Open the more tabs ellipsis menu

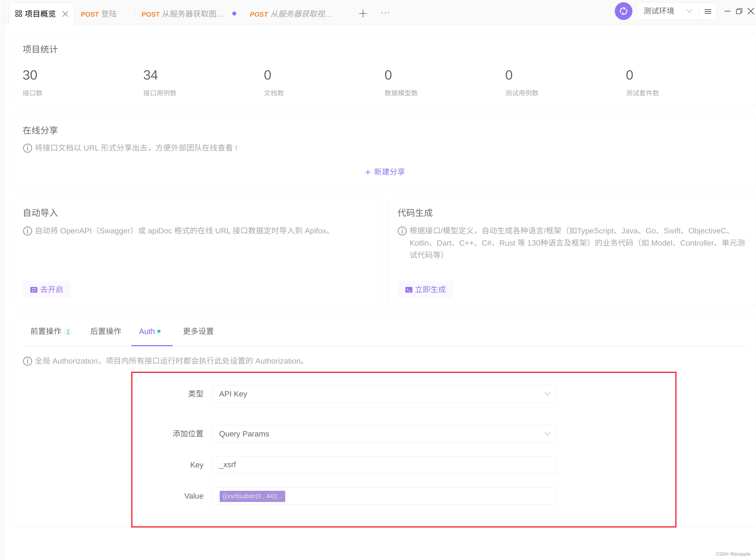[x=385, y=13]
